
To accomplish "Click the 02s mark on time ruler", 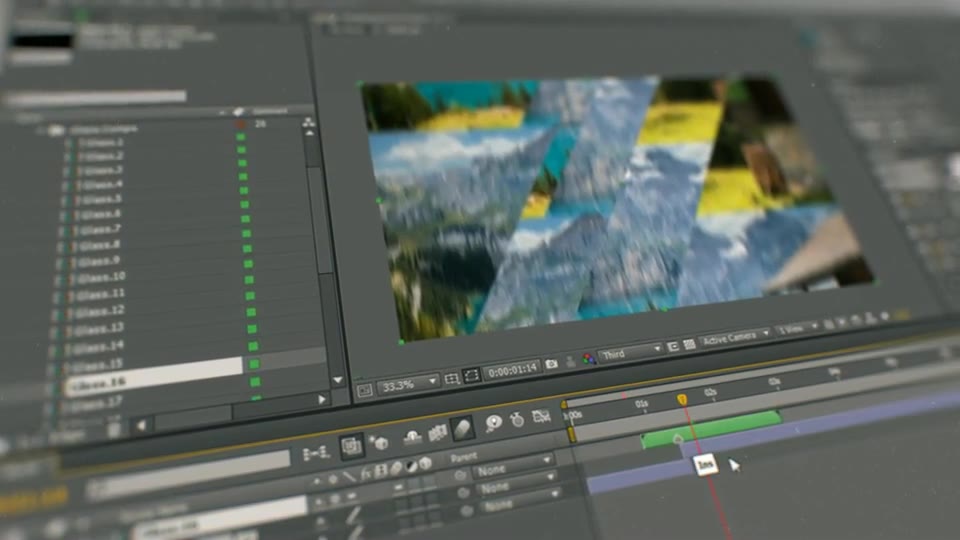I will pyautogui.click(x=710, y=391).
